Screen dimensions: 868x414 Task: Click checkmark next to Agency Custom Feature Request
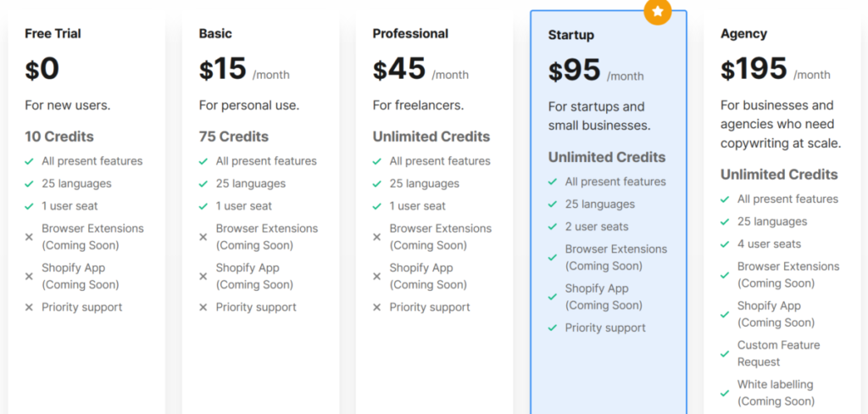[x=725, y=354]
